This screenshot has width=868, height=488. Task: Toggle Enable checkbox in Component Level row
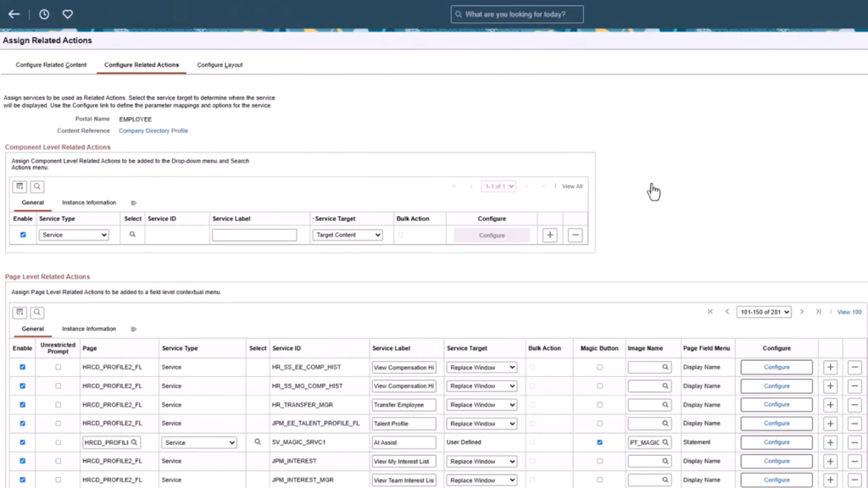[x=23, y=235]
